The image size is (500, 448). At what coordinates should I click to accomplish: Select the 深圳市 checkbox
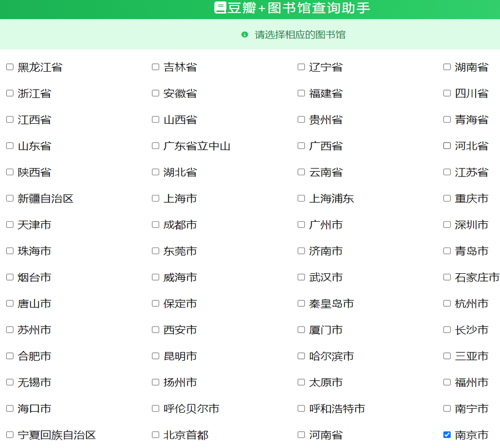tap(447, 225)
